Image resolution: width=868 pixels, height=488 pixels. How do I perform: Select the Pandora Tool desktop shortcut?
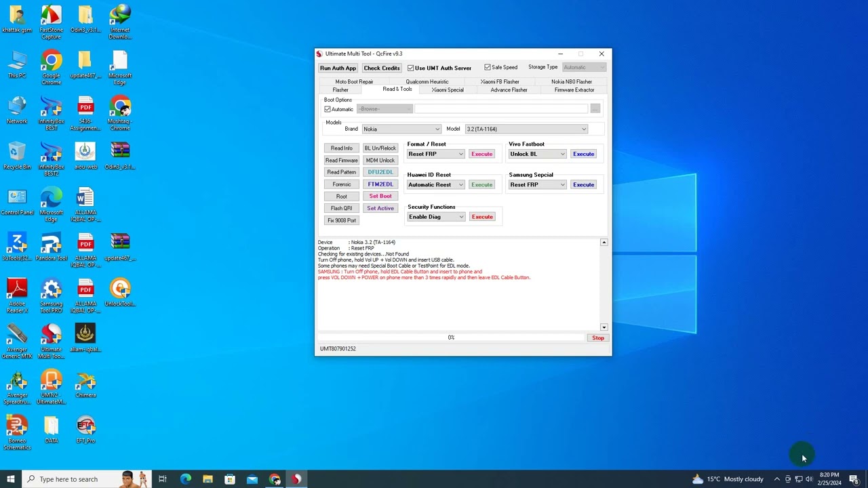[x=51, y=247]
